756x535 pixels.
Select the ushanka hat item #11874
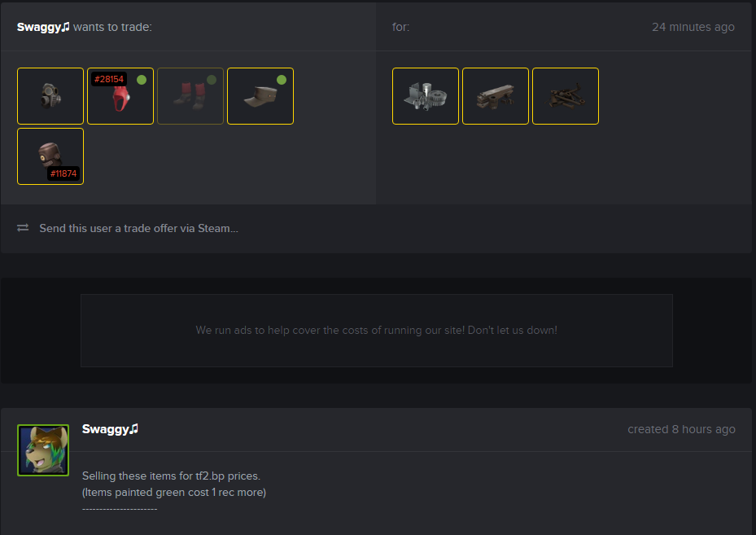(50, 156)
